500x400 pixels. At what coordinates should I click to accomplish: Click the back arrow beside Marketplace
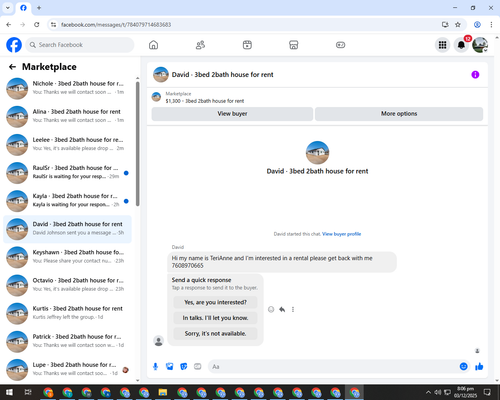click(x=12, y=67)
